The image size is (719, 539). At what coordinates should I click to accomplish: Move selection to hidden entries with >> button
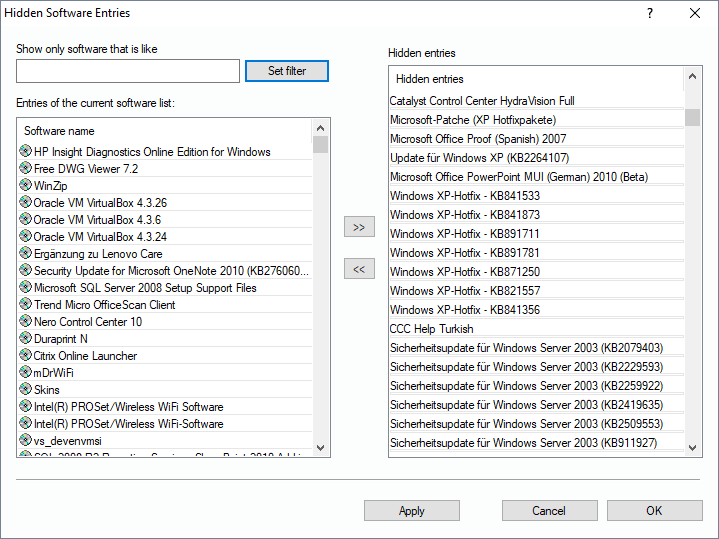pos(359,227)
